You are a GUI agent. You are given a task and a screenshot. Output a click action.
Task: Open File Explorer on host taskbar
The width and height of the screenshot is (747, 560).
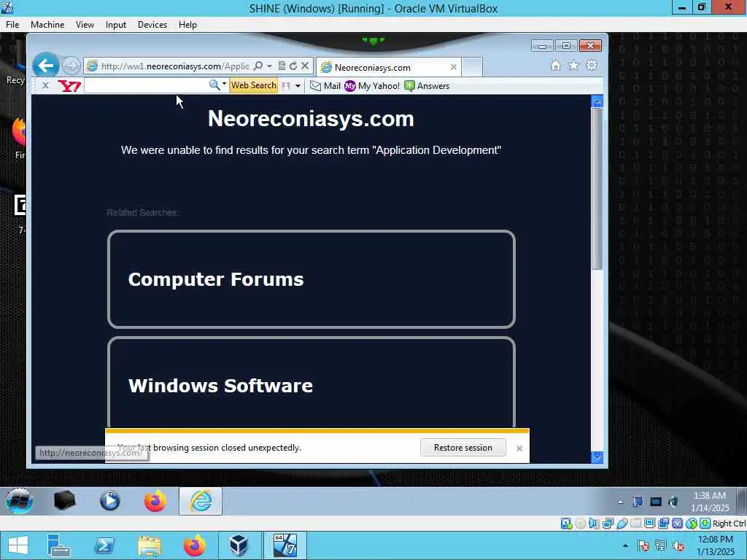tap(149, 545)
